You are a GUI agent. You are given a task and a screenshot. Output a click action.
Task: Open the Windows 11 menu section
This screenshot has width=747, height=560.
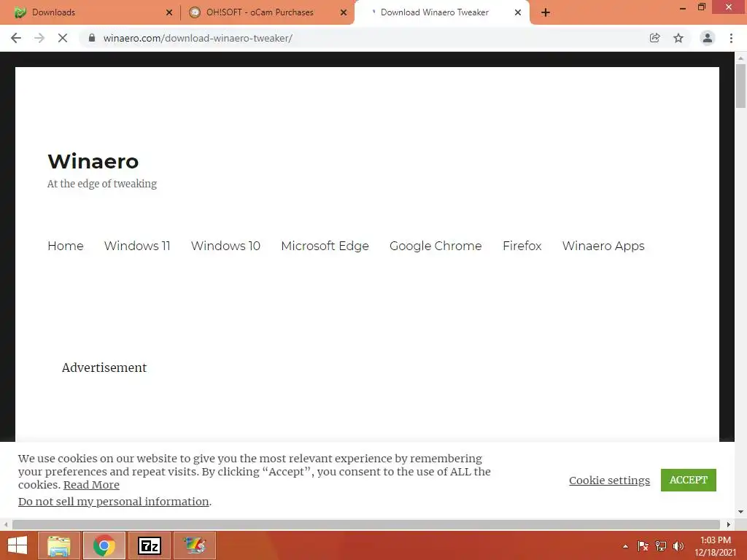[137, 246]
